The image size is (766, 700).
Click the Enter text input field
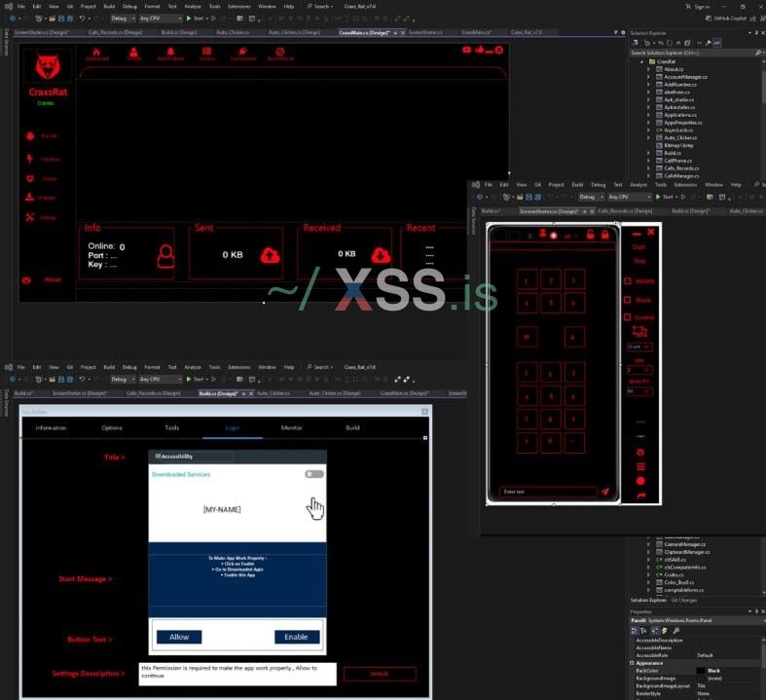(548, 492)
